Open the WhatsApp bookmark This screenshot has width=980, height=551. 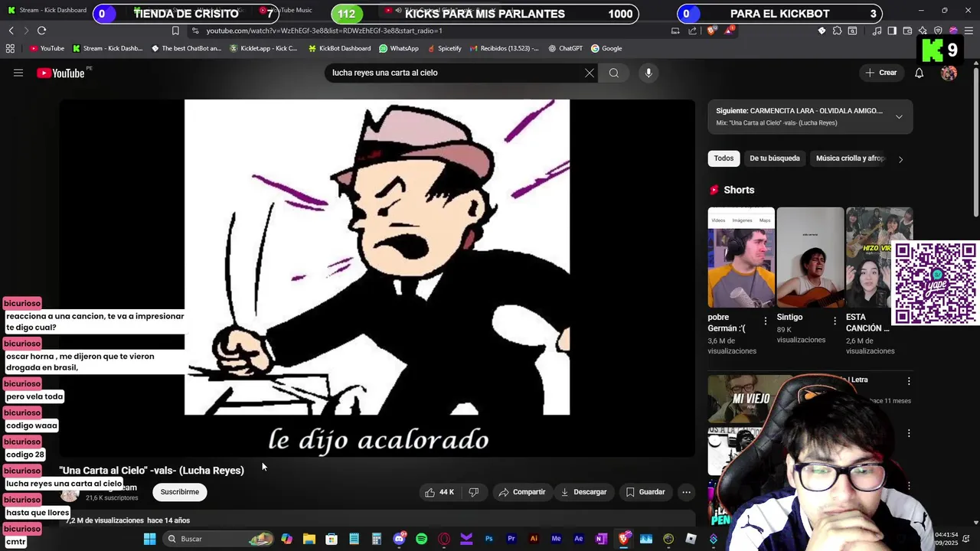coord(399,48)
